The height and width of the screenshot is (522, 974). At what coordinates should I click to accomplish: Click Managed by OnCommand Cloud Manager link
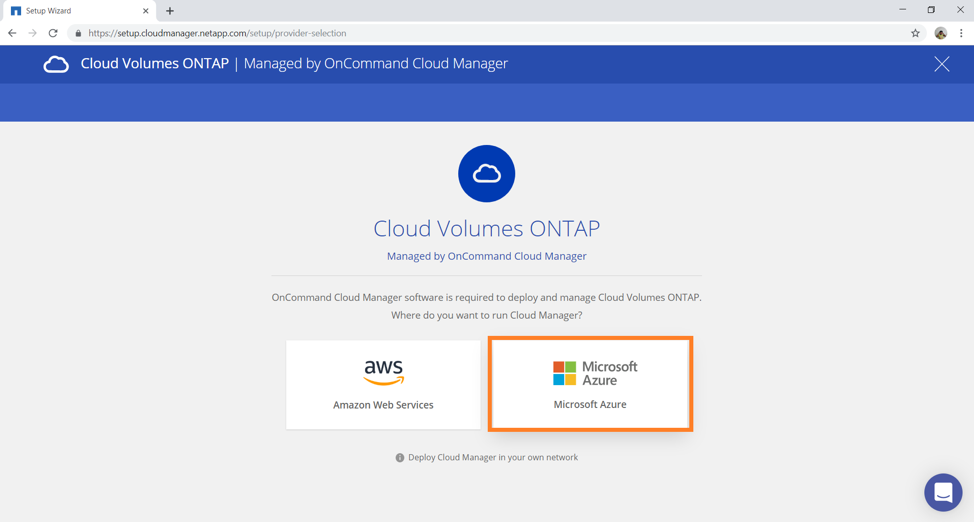(x=486, y=256)
